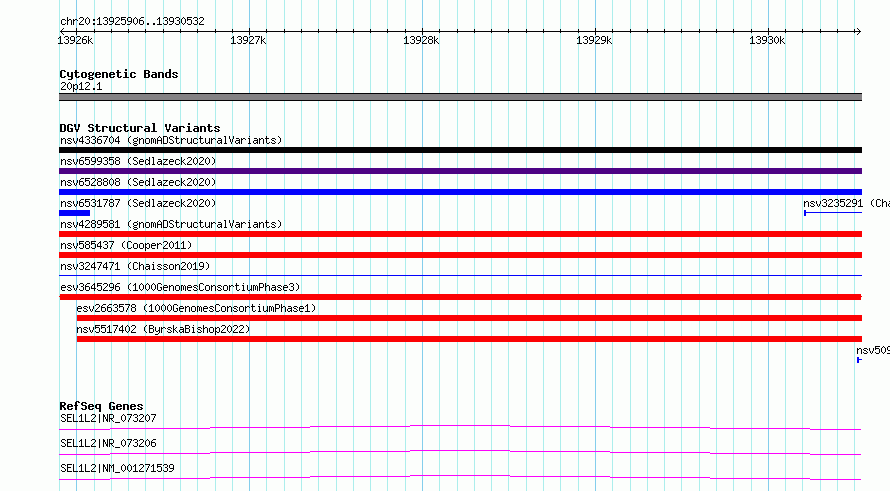Click the 13926k ruler tick label
The width and height of the screenshot is (890, 491).
[x=75, y=40]
